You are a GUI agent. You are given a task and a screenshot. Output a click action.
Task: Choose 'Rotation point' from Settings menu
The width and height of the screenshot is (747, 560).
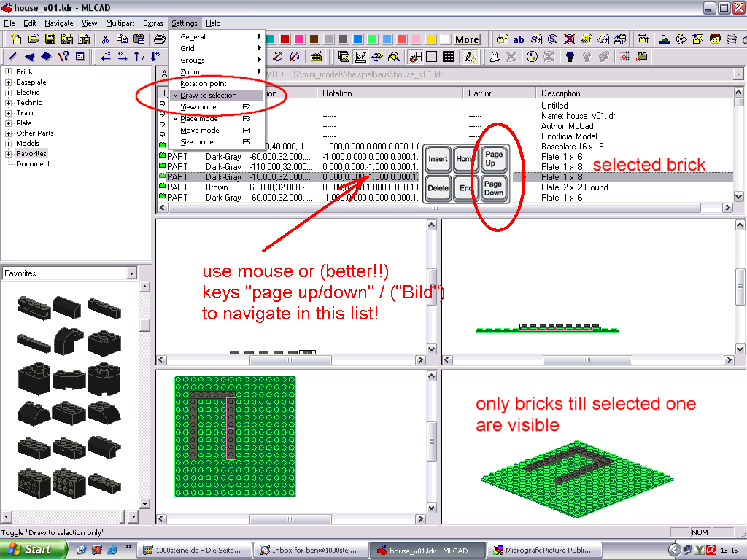point(217,83)
